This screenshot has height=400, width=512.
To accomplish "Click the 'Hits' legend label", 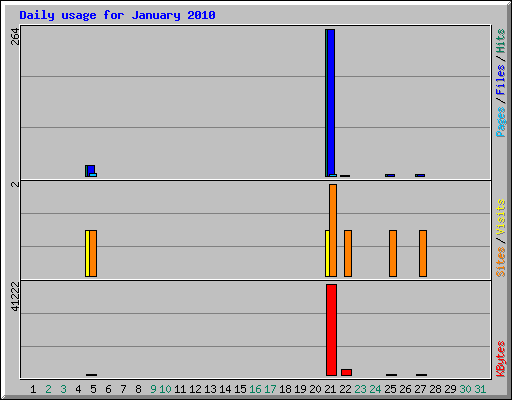I will tap(501, 41).
